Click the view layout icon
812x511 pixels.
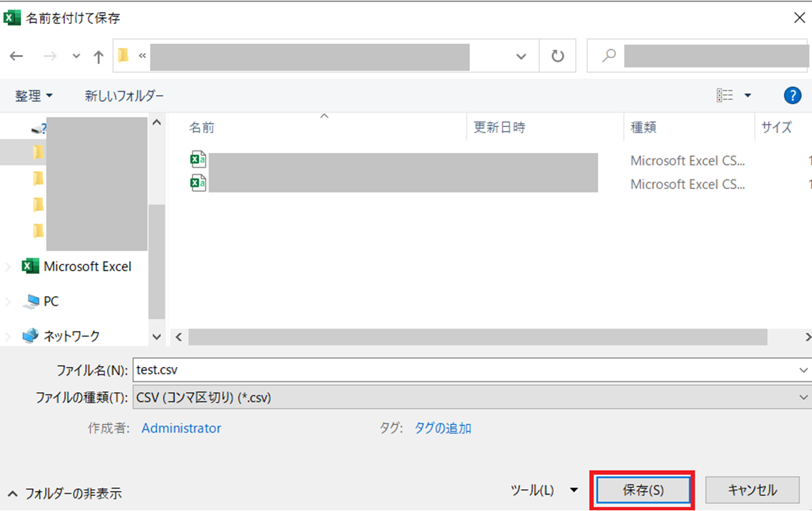tap(724, 96)
